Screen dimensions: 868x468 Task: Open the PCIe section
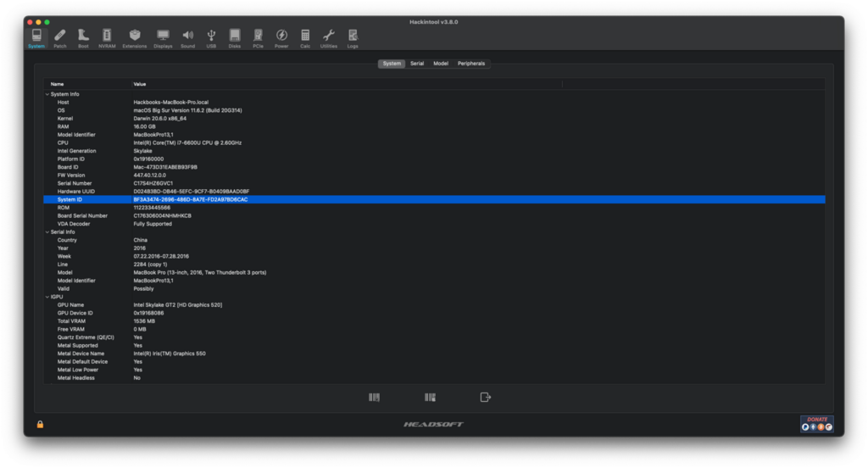(258, 39)
